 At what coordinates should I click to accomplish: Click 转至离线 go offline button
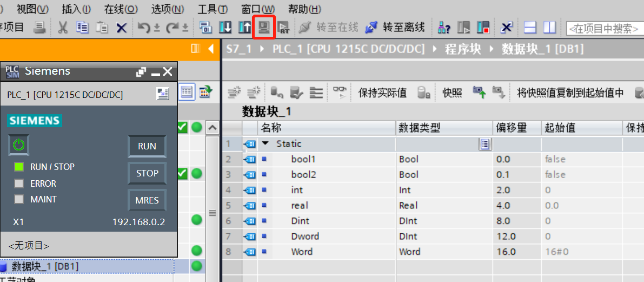(x=395, y=28)
